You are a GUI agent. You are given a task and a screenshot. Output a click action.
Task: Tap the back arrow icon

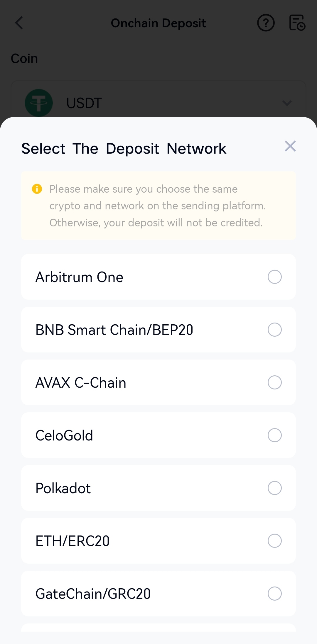click(19, 23)
